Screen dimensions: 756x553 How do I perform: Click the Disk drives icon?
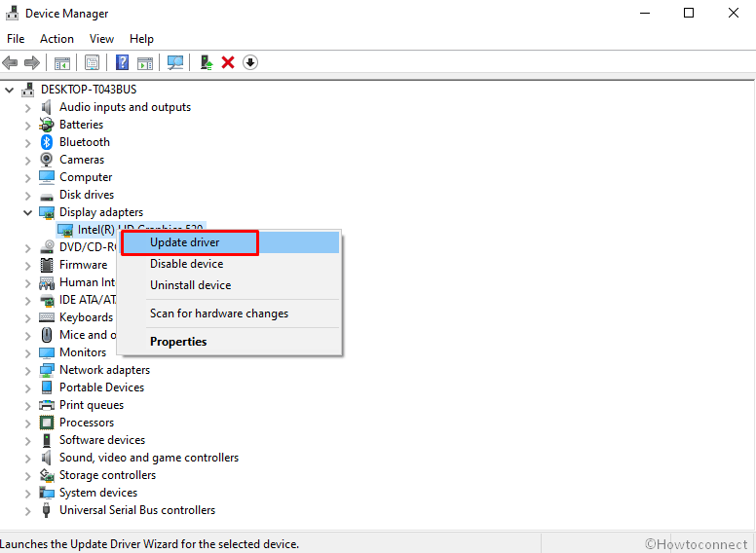point(47,196)
